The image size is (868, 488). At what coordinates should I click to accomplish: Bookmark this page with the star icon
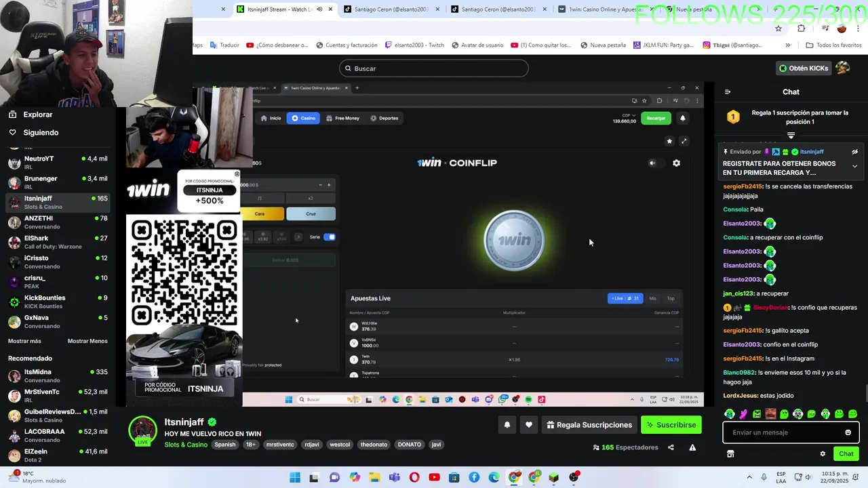[778, 28]
